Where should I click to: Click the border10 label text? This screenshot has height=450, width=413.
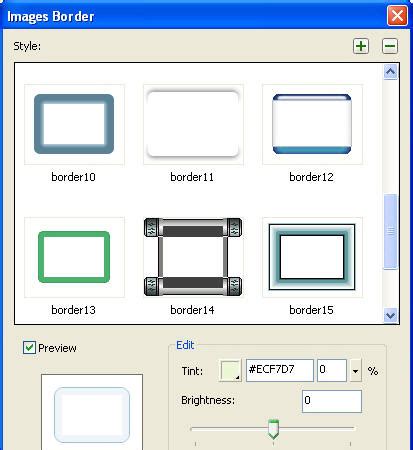73,177
